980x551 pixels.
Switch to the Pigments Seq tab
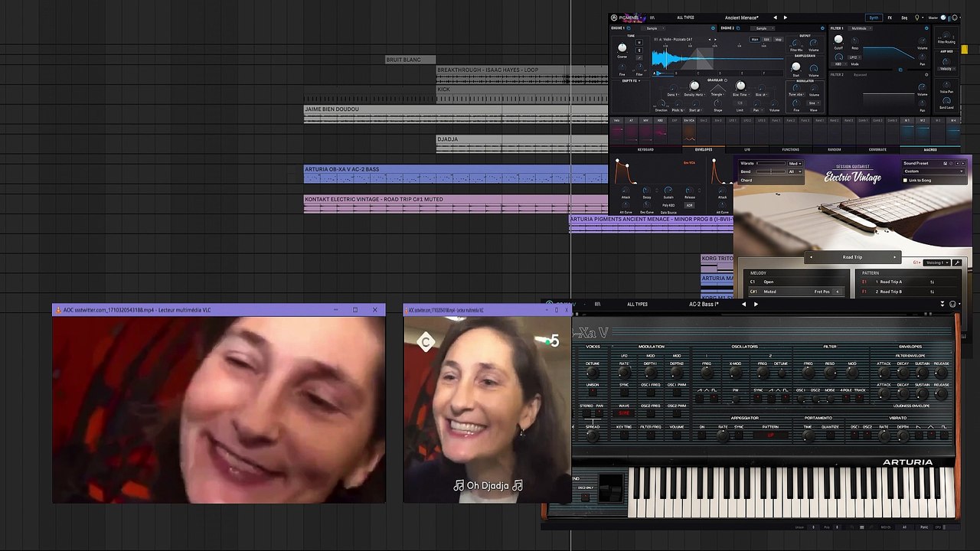point(904,18)
